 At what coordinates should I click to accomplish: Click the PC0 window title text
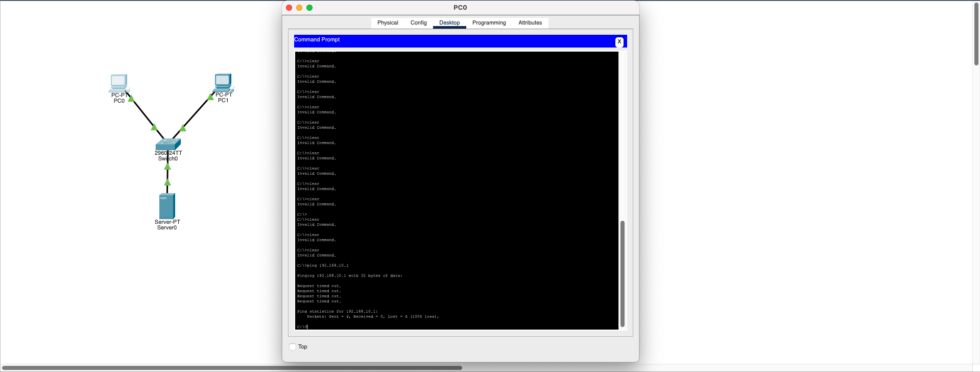(460, 8)
